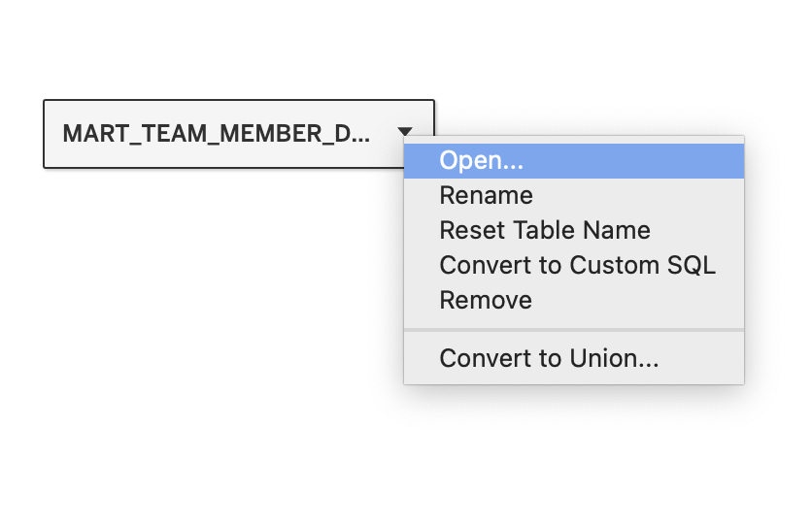The width and height of the screenshot is (812, 526).
Task: Choose Convert to Custom SQL
Action: click(577, 265)
